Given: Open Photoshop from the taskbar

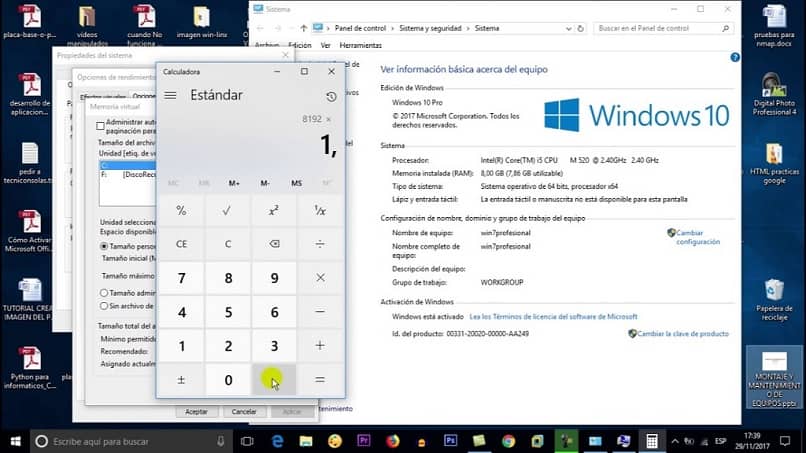Looking at the screenshot, I should [x=450, y=441].
